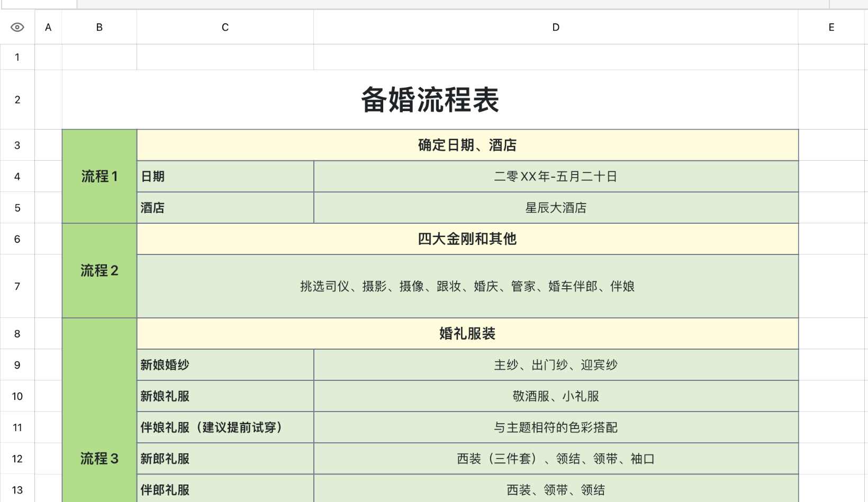Select row 5 header

(17, 207)
